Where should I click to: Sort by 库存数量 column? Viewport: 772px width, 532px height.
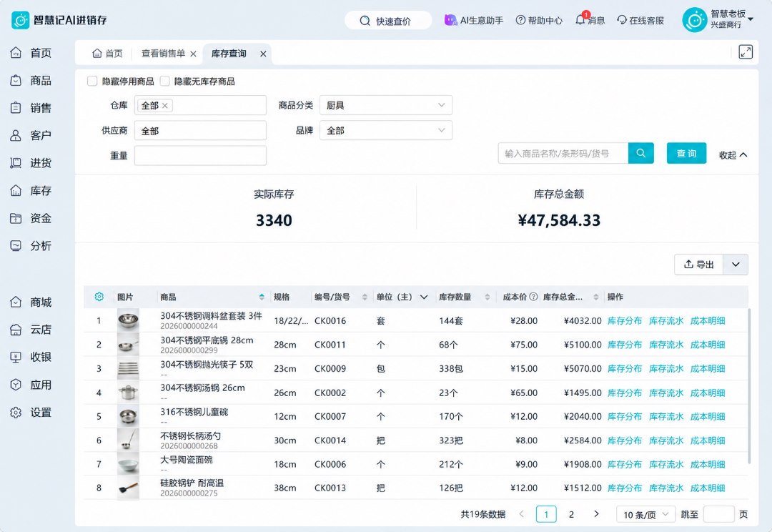coord(487,297)
